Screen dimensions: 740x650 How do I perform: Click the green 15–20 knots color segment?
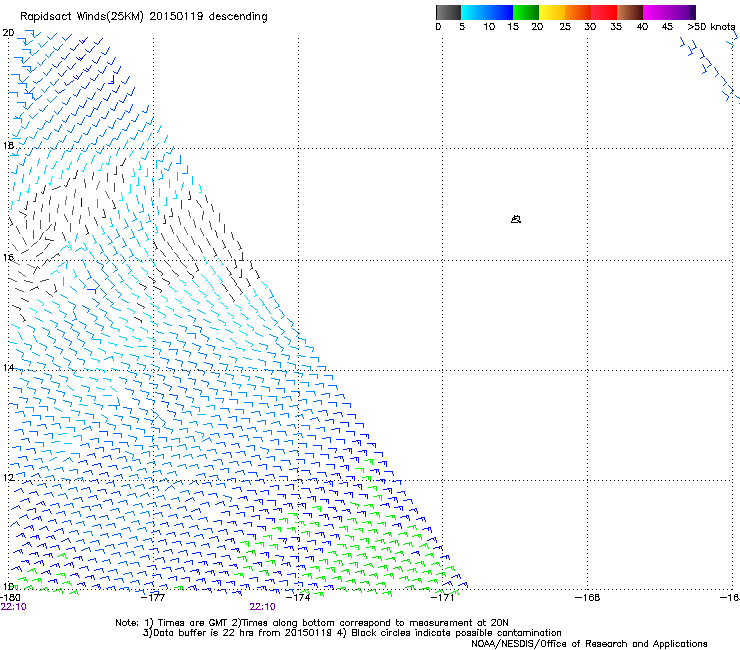coord(526,12)
